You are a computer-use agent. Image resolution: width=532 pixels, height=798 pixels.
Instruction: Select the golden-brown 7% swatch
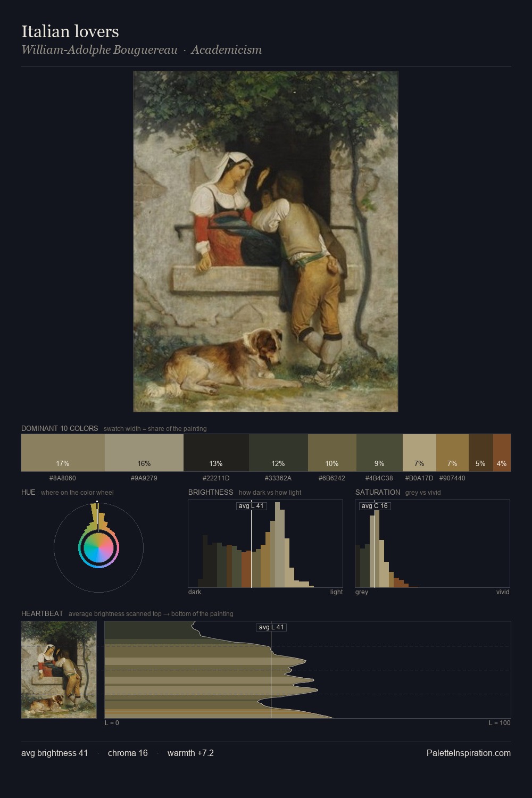[x=452, y=453]
